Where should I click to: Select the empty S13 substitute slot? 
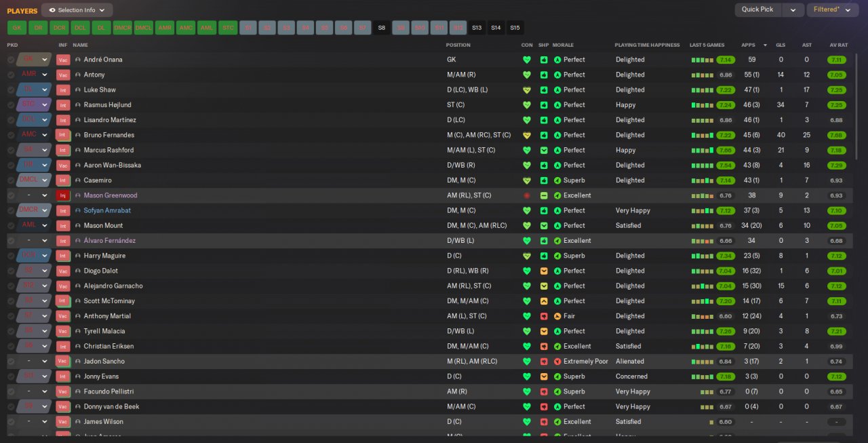pos(477,28)
